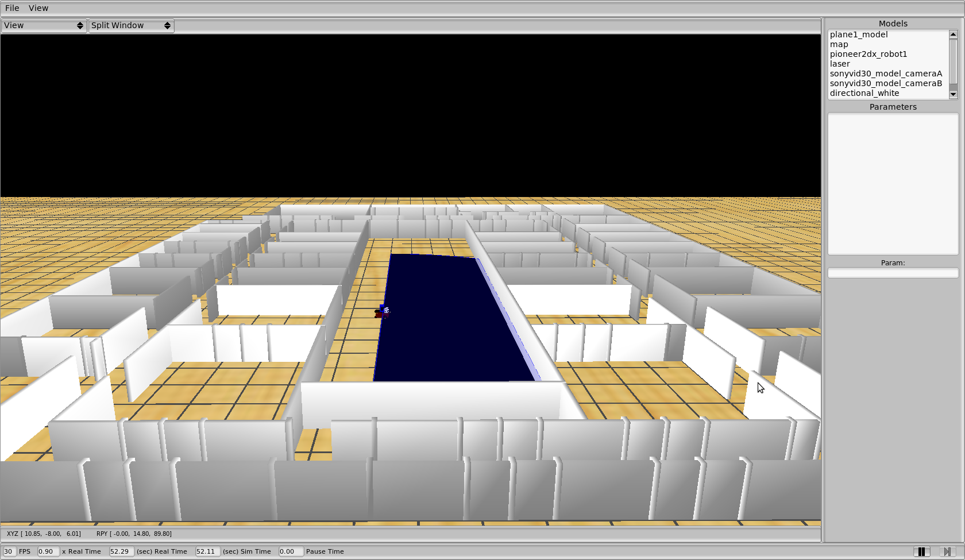Click the FPS value field
Image resolution: width=965 pixels, height=560 pixels.
pos(9,551)
